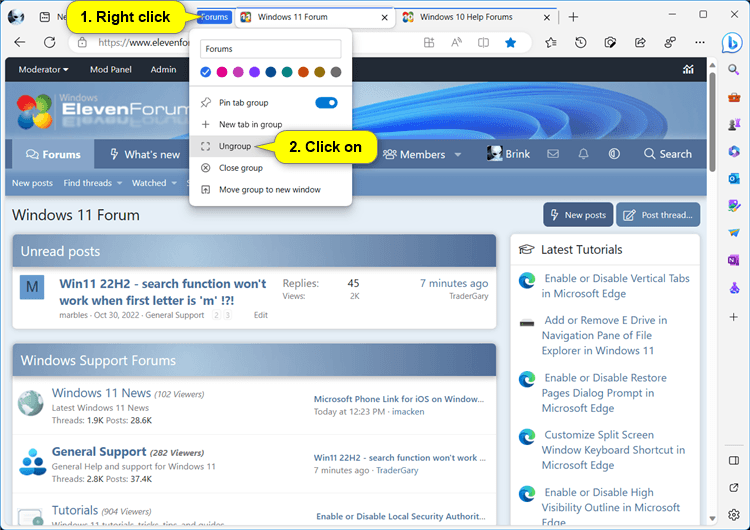This screenshot has height=530, width=750.
Task: Click Forums tab group label
Action: (x=214, y=17)
